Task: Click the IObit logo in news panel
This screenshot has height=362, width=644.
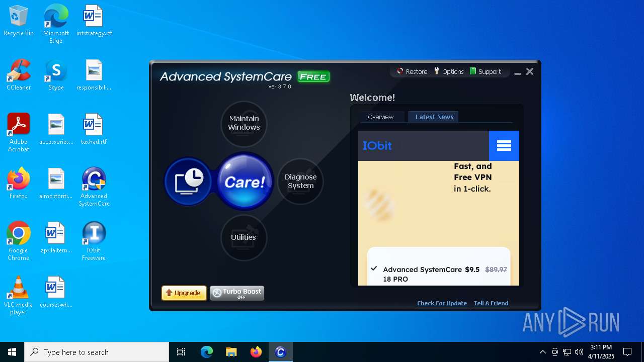Action: click(377, 146)
